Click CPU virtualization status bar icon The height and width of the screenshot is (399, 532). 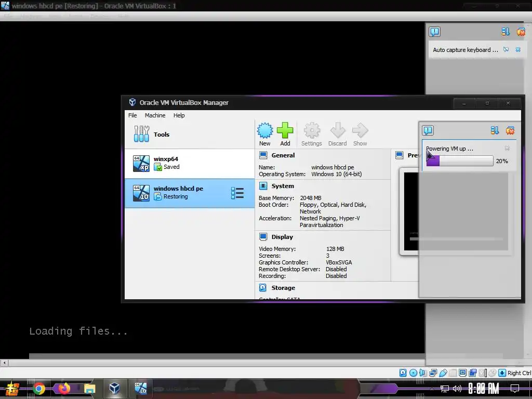click(x=483, y=373)
